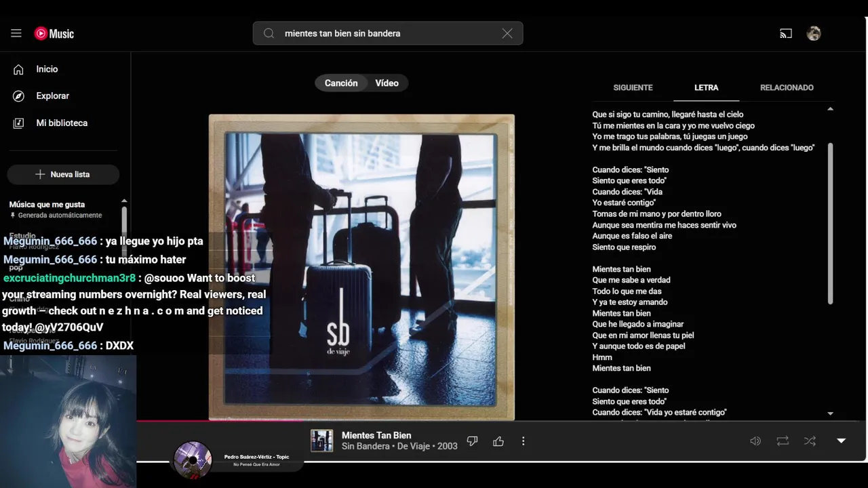Open Sin Bandera artist link
868x488 pixels.
click(x=366, y=446)
